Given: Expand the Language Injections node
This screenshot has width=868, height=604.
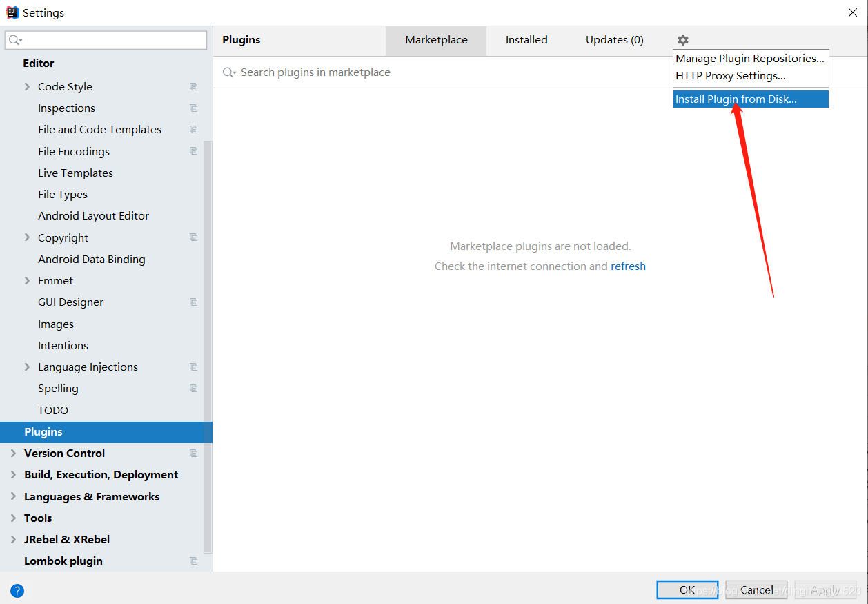Looking at the screenshot, I should pos(27,367).
